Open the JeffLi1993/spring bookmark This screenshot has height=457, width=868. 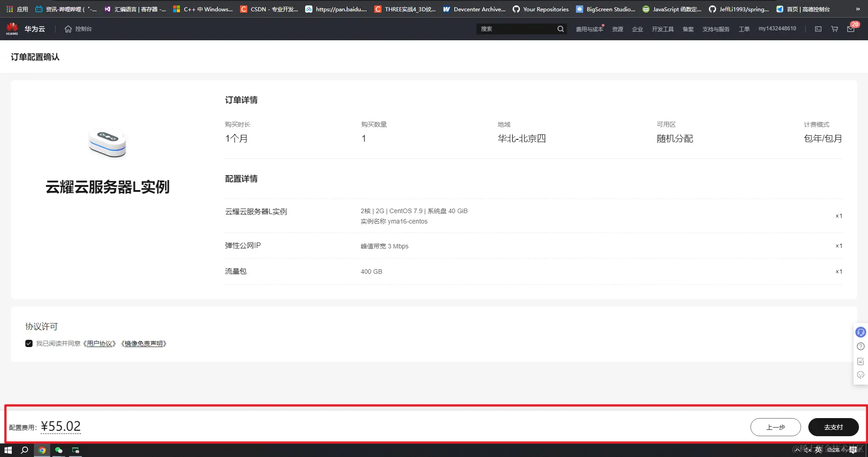coord(739,9)
